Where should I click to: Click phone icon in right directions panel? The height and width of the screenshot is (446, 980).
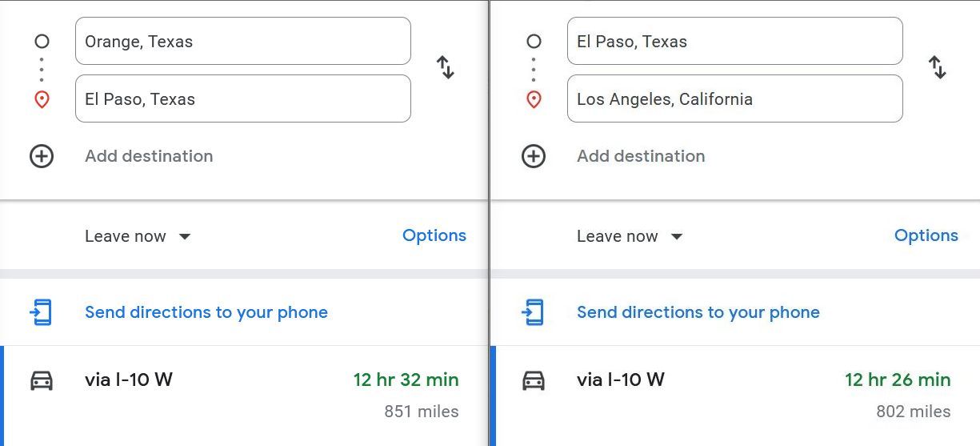(533, 312)
